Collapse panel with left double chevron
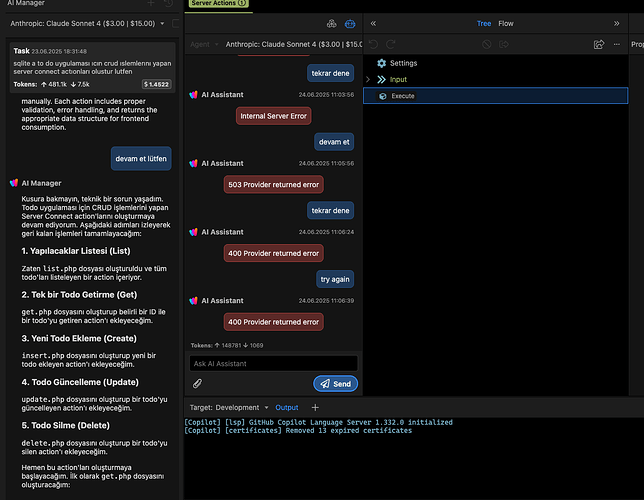This screenshot has width=644, height=500. click(373, 23)
